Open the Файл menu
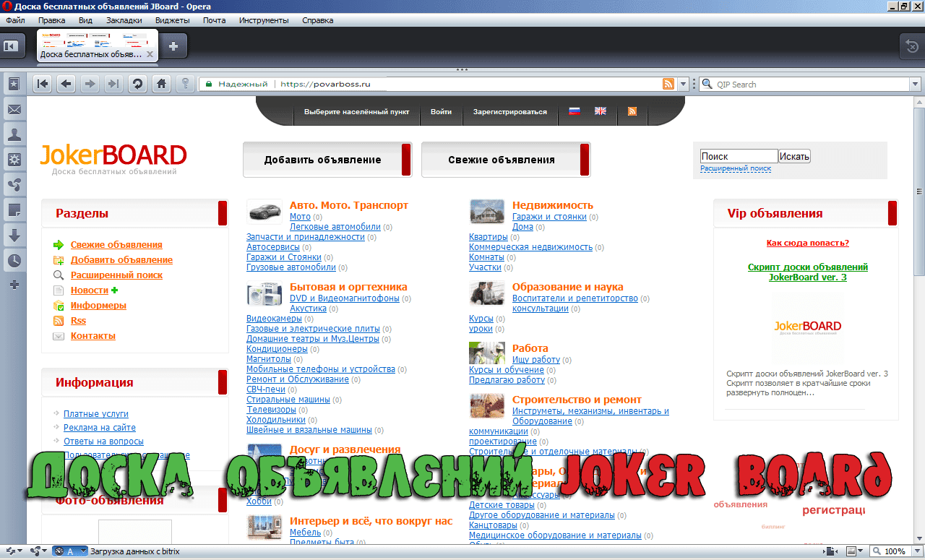925x560 pixels. [x=15, y=20]
